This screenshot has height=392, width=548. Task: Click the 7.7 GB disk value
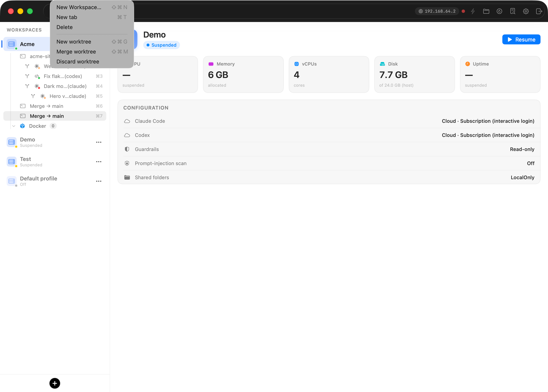[393, 75]
